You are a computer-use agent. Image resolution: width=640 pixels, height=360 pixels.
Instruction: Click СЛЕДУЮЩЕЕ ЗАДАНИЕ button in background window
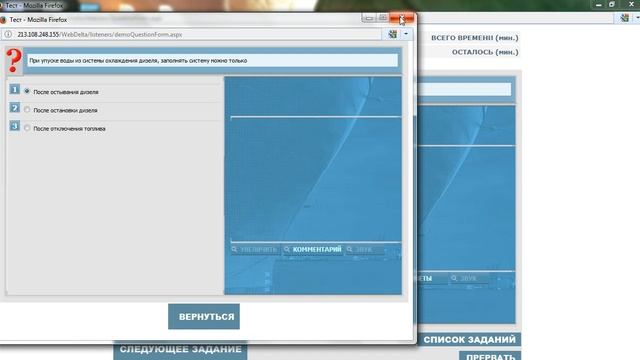[x=180, y=350]
